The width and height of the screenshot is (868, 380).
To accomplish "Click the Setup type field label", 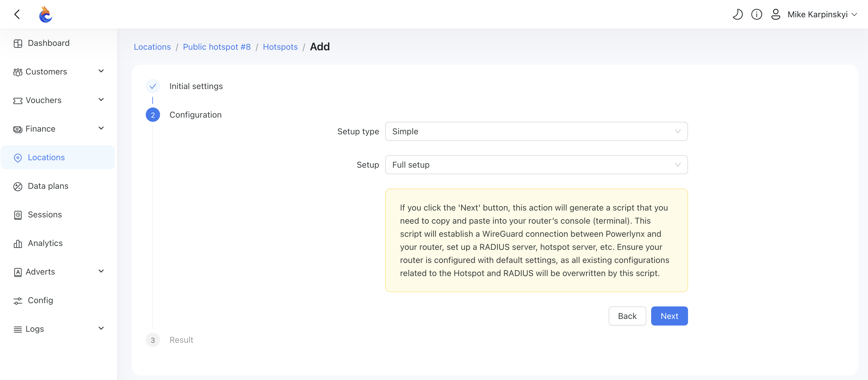I will pyautogui.click(x=358, y=131).
